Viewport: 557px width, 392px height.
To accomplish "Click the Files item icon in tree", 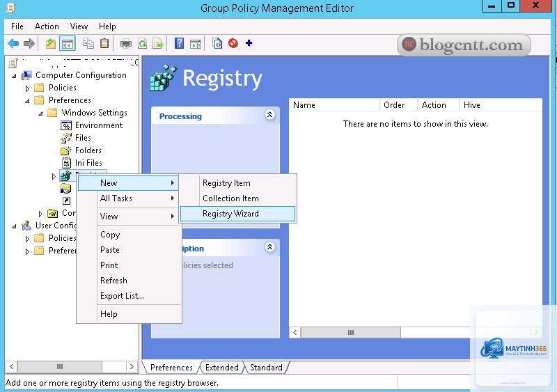I will [x=66, y=138].
